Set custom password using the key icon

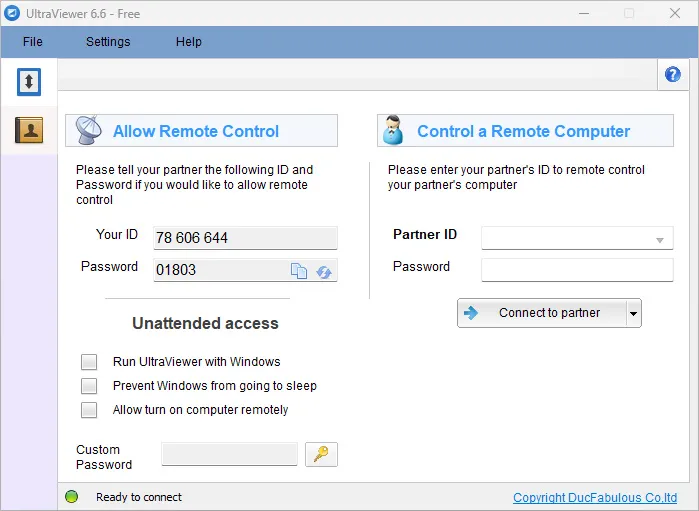[x=321, y=454]
